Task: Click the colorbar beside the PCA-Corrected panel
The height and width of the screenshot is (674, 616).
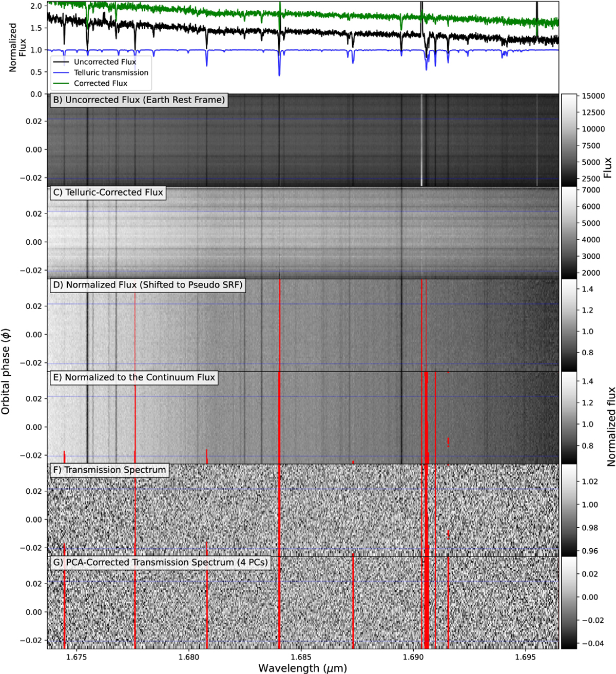Action: click(x=569, y=602)
